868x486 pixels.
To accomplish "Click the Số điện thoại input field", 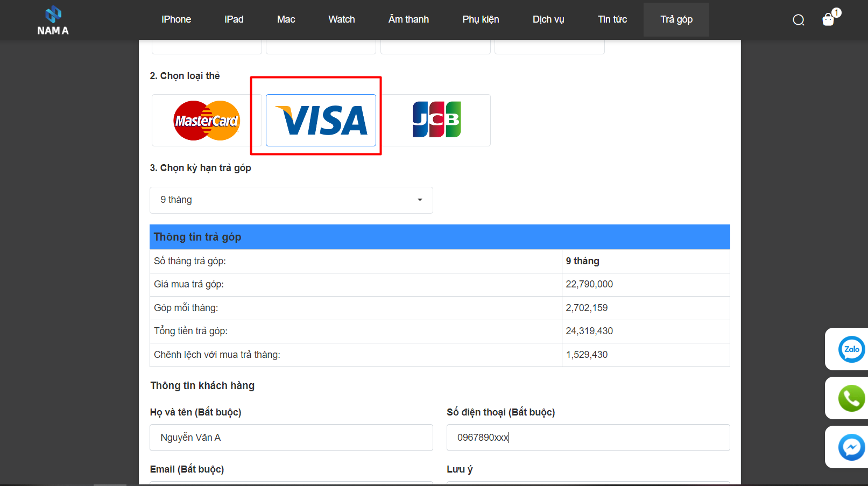I will [588, 438].
